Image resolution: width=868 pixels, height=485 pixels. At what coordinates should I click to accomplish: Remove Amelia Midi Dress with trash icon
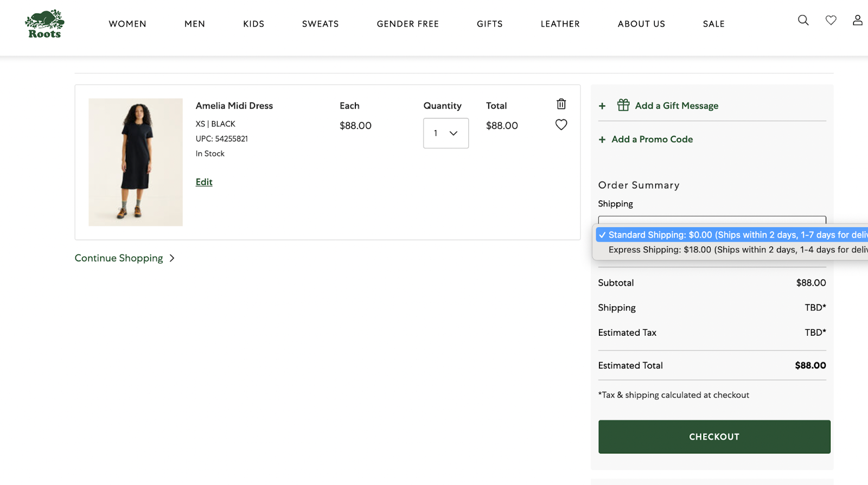point(561,104)
